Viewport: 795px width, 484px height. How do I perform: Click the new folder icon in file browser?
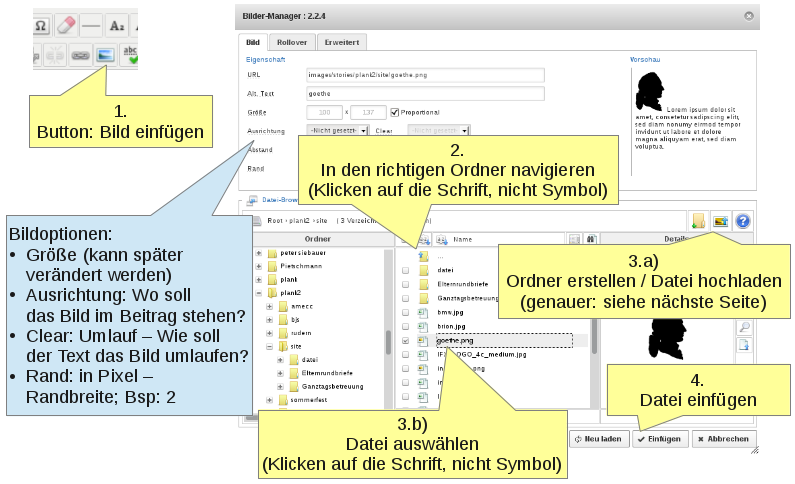pos(699,220)
